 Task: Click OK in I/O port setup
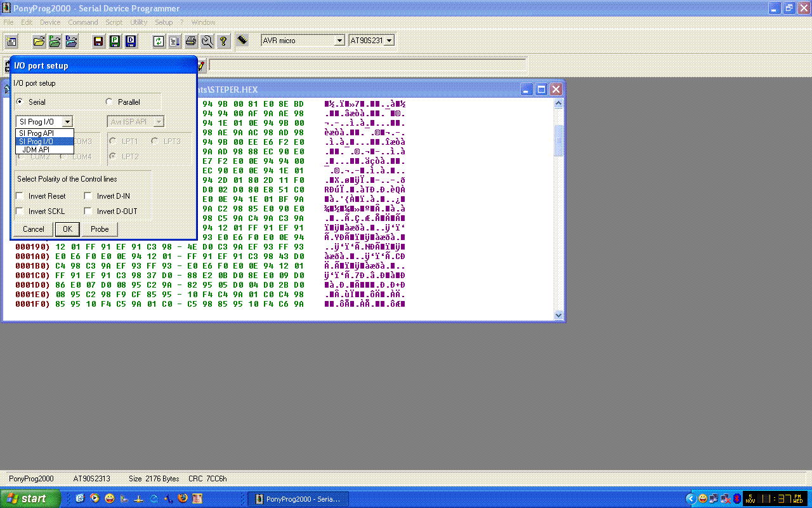point(67,229)
